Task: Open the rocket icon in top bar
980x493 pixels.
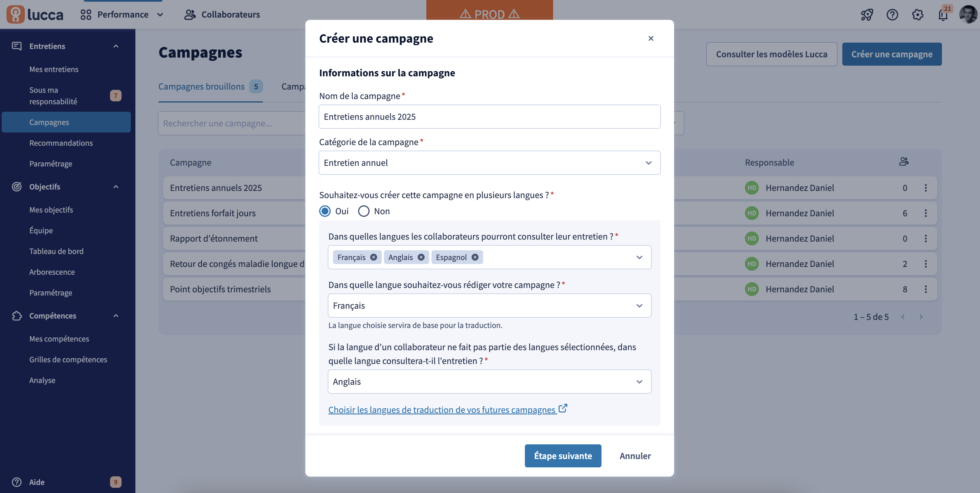Action: click(867, 15)
